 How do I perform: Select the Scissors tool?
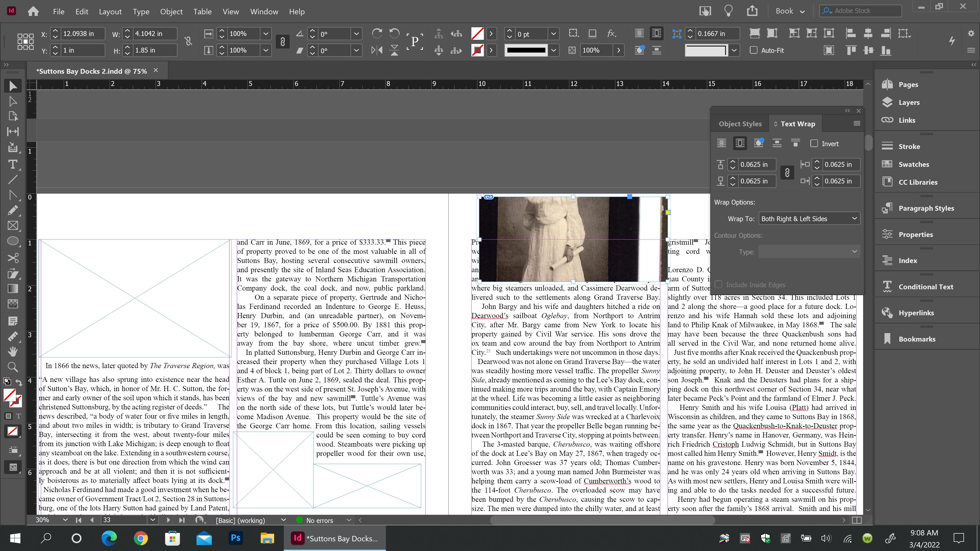[13, 258]
